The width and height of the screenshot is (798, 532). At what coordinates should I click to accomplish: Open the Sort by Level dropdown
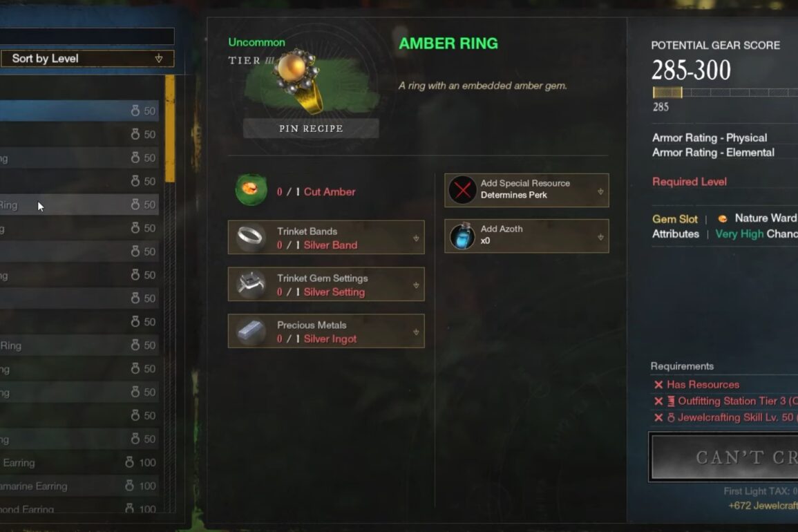87,59
